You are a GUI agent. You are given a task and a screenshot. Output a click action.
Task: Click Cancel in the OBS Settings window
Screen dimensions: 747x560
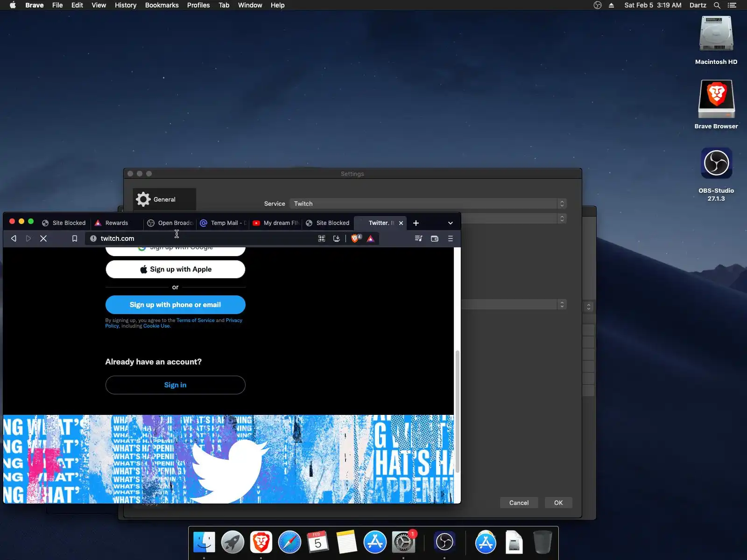coord(519,503)
